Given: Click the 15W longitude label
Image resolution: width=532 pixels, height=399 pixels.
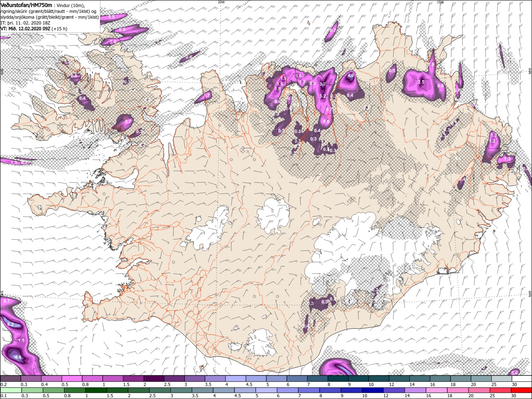Looking at the screenshot, I should (x=440, y=2).
